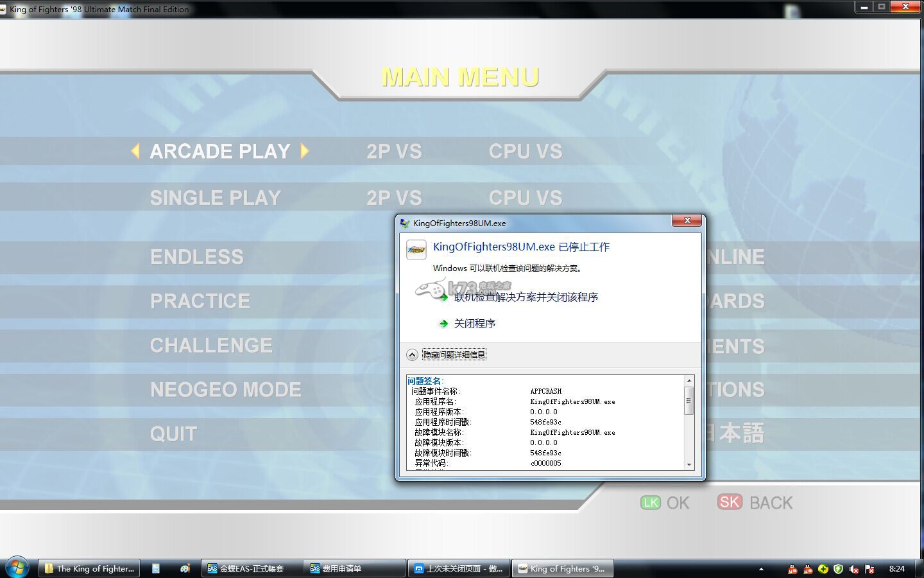Click Action Center flag tray icon
The image size is (924, 578).
tap(869, 569)
